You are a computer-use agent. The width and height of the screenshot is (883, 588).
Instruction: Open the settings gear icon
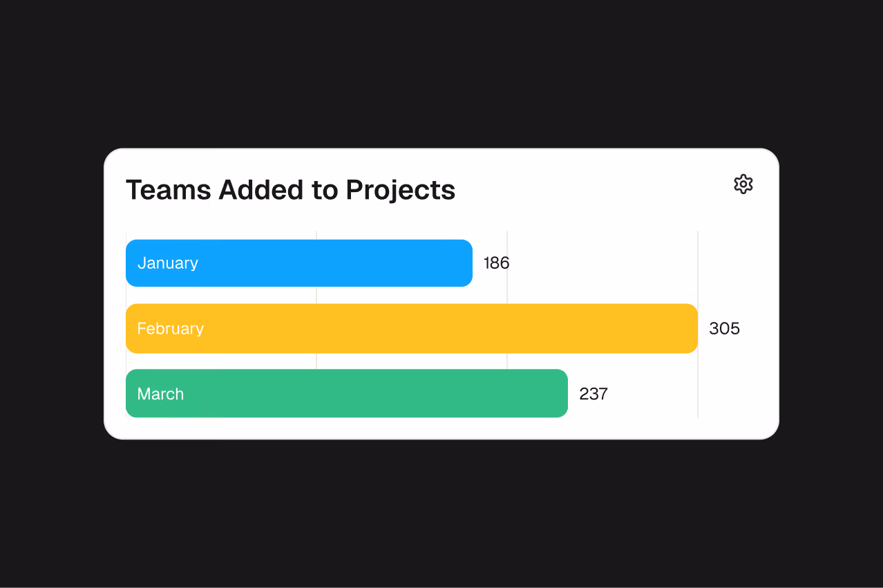pos(743,184)
